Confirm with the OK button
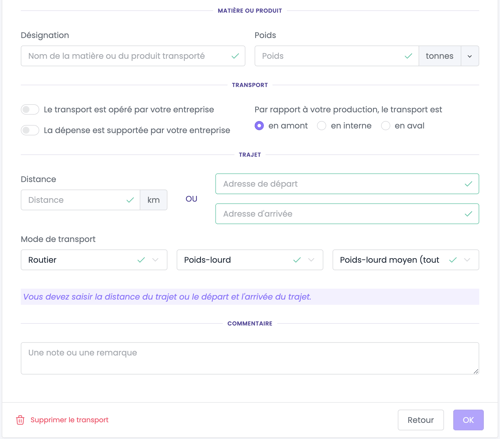500x439 pixels. 468,420
